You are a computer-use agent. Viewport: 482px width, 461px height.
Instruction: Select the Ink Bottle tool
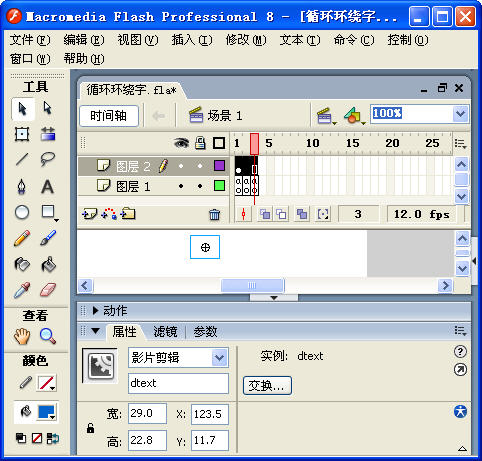tap(22, 265)
